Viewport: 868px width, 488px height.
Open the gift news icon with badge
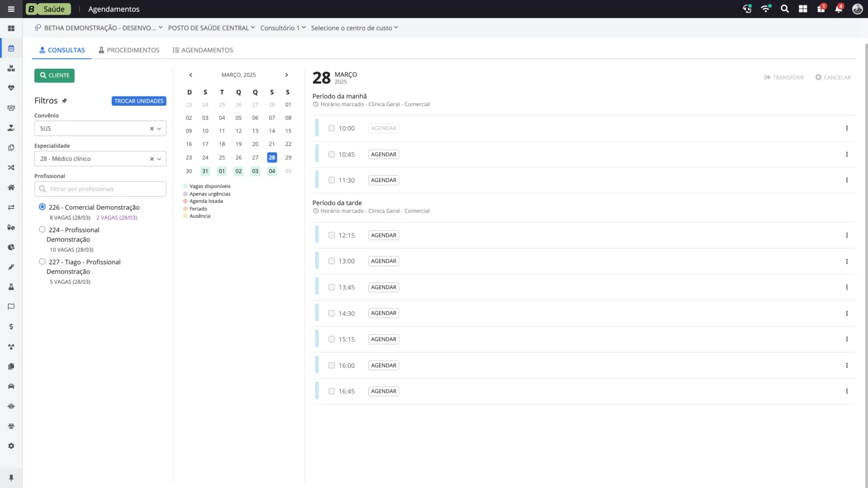click(x=821, y=9)
